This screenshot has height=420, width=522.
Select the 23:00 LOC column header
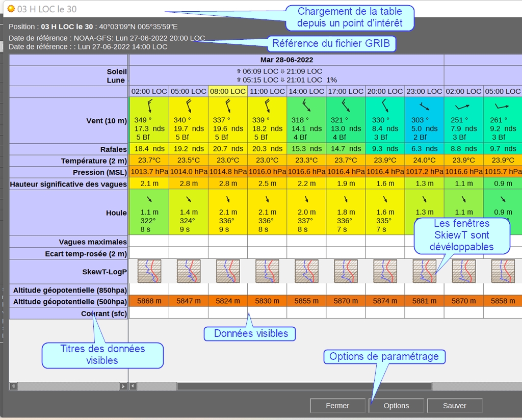tap(425, 92)
